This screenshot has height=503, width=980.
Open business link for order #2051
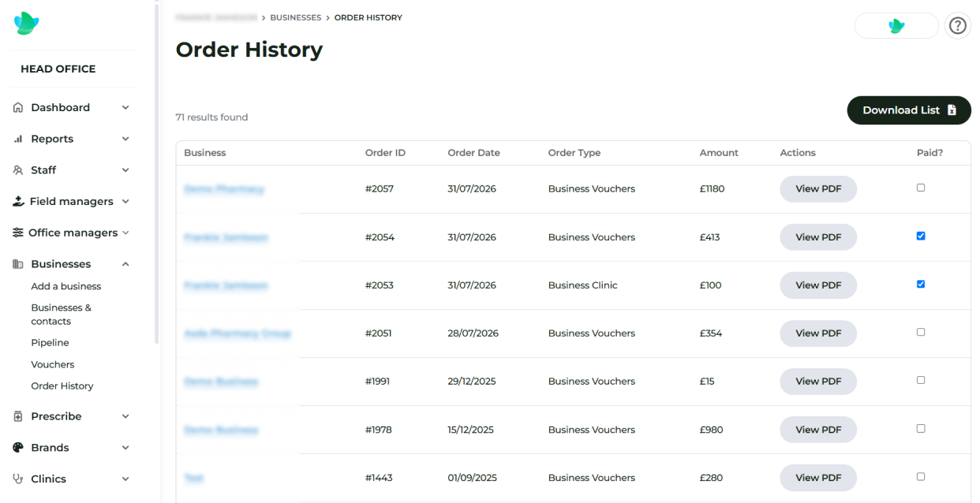238,333
